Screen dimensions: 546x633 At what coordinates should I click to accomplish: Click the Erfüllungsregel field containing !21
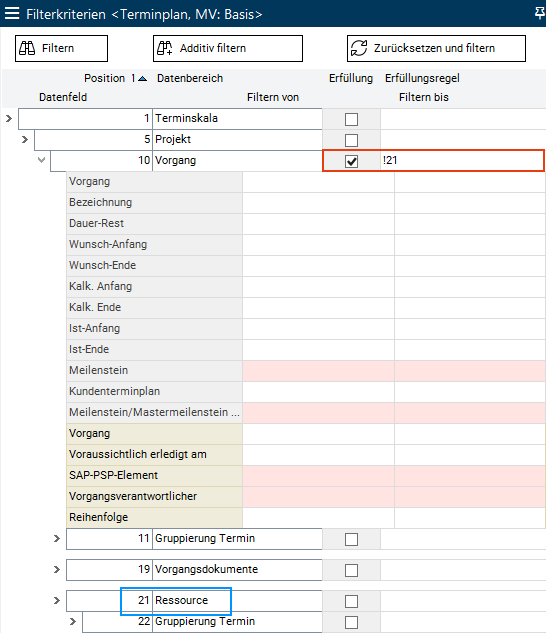(x=462, y=161)
